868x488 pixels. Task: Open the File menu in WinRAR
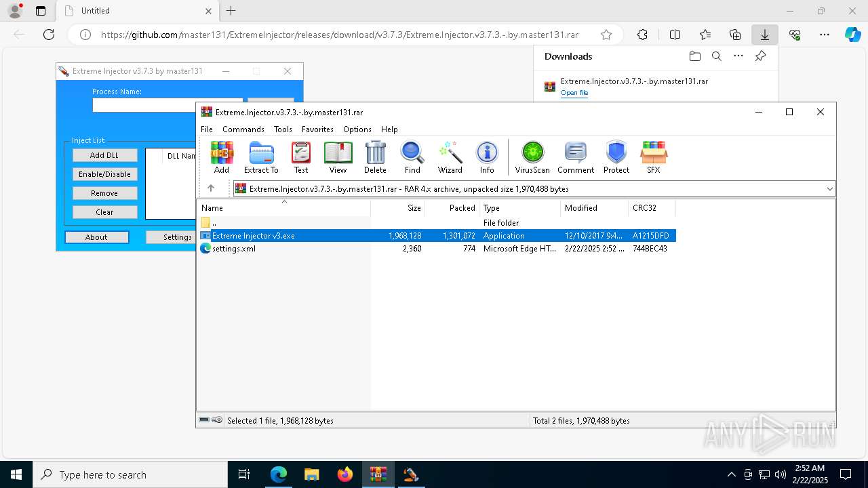point(207,129)
